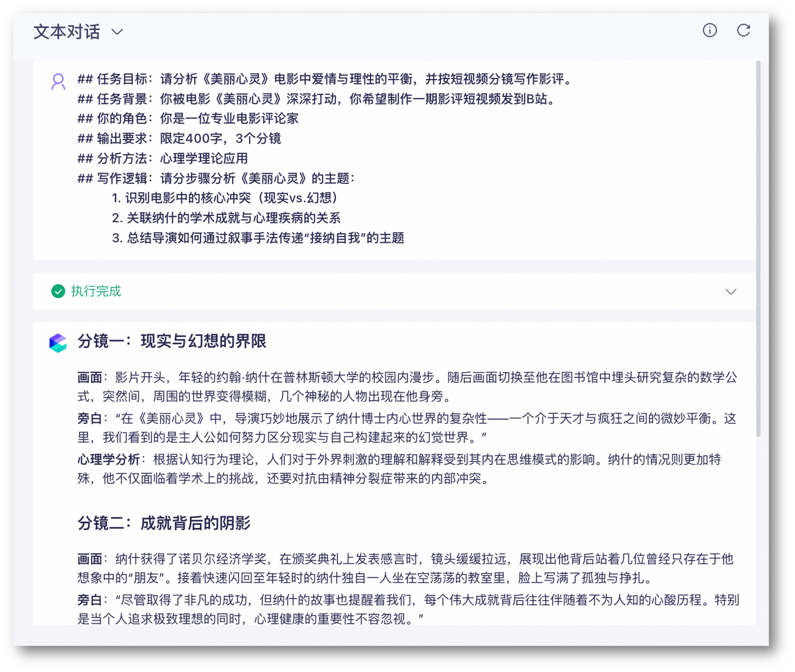Click the 画面 label under 分镜二
The height and width of the screenshot is (672, 795).
(x=90, y=559)
